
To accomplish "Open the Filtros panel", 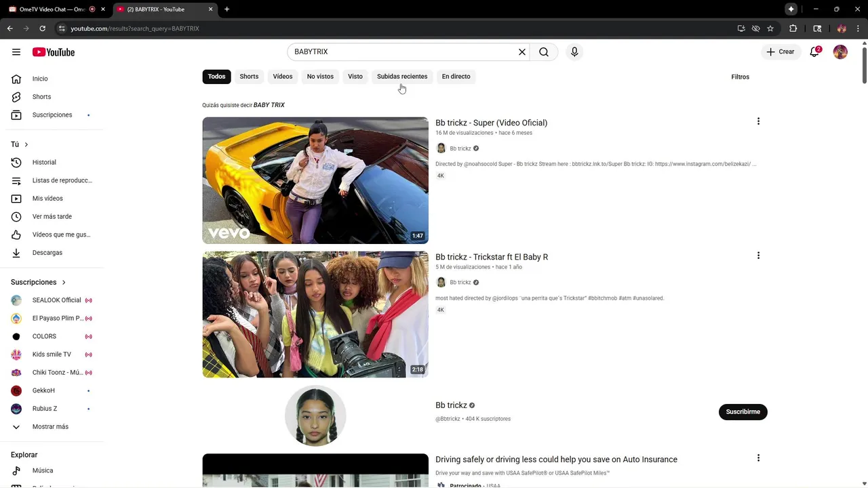I will pos(740,77).
